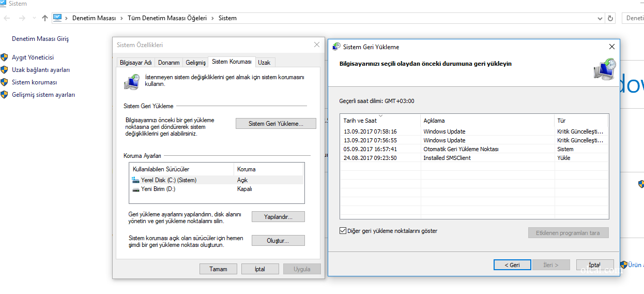
Task: Refresh the Sistem control panel page
Action: (610, 18)
